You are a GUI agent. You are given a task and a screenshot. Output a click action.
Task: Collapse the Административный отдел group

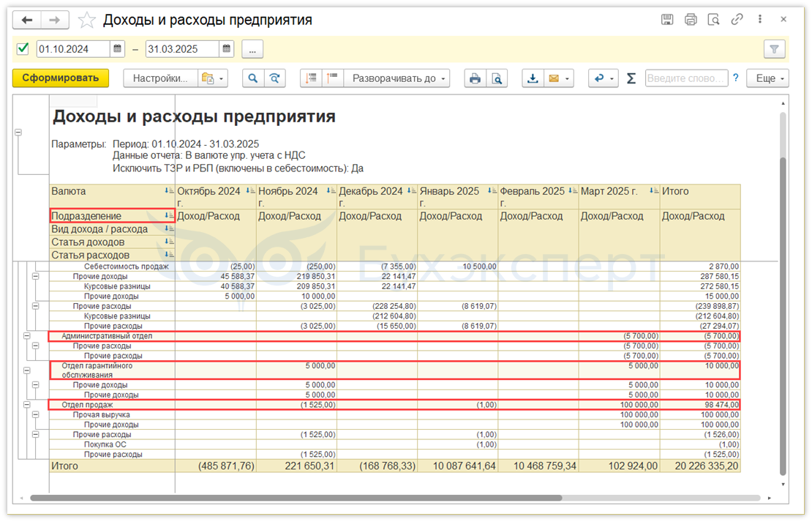26,335
